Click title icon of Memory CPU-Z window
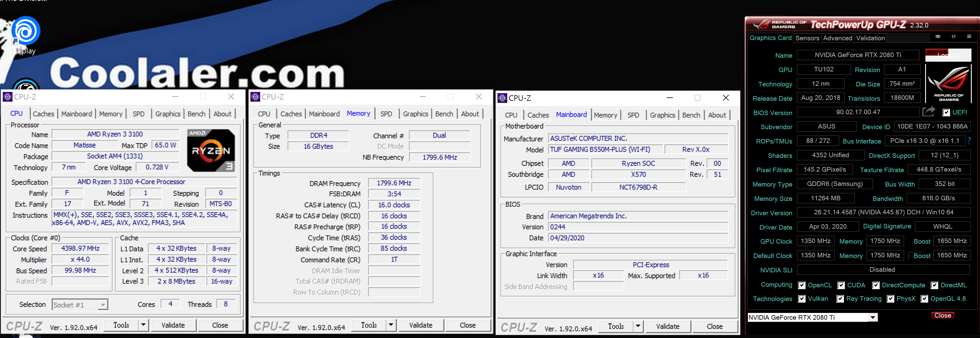Screen dimensions: 980x338 click(x=255, y=97)
